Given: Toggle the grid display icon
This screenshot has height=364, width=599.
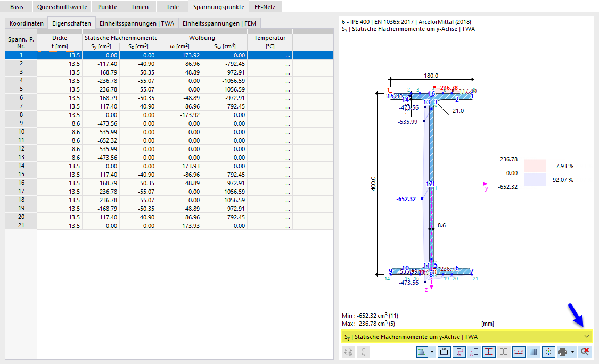Looking at the screenshot, I should point(534,352).
